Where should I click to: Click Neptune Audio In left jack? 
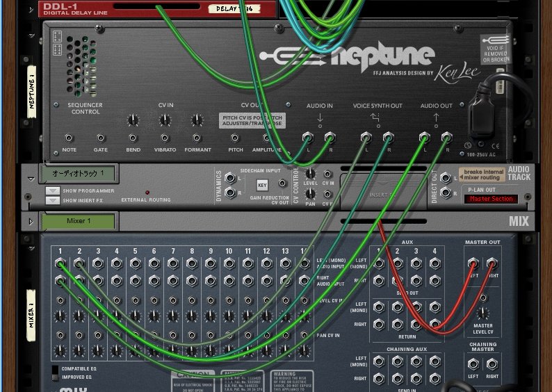point(308,137)
